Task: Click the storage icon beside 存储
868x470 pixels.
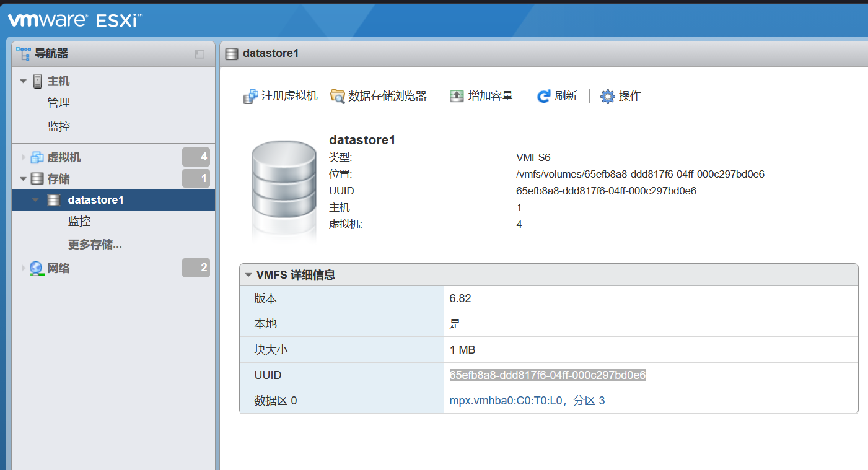Action: click(x=37, y=179)
